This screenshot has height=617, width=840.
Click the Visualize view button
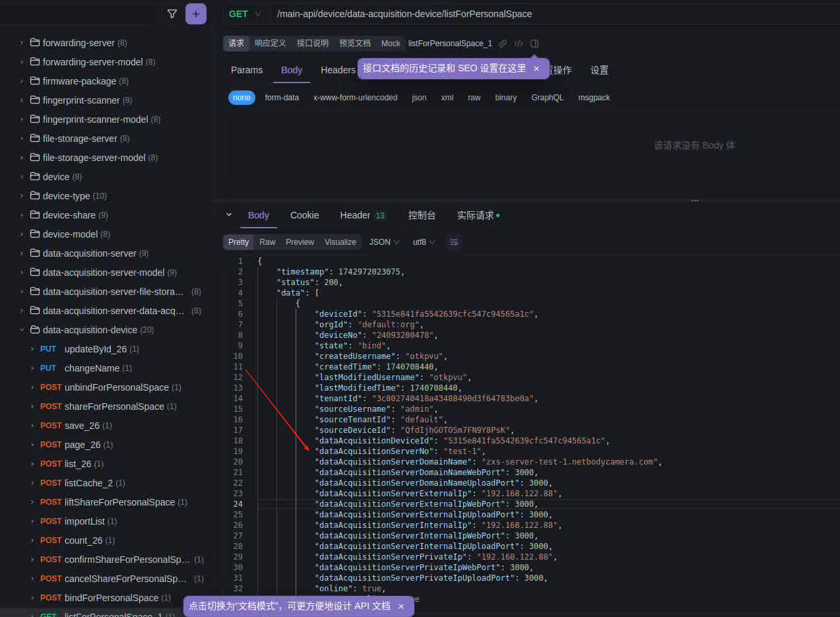pyautogui.click(x=340, y=242)
